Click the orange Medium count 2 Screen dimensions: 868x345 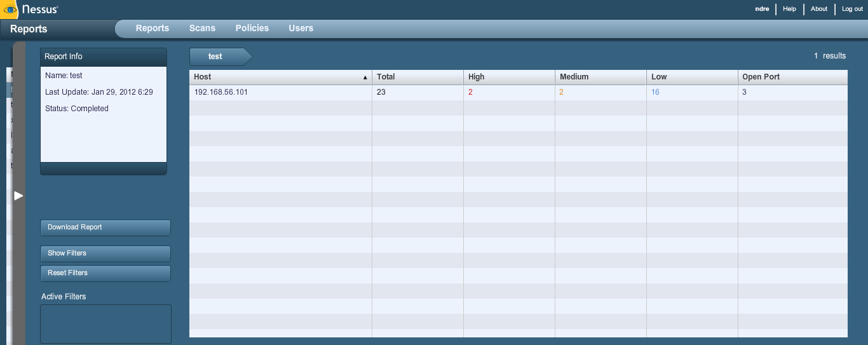click(x=562, y=93)
